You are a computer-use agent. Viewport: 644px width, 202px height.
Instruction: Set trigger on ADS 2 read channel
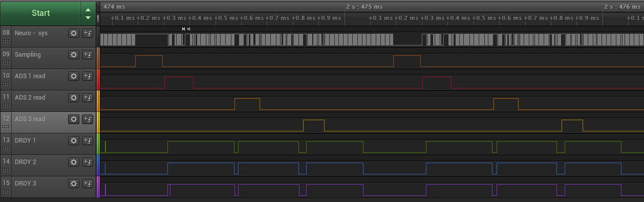[x=87, y=98]
